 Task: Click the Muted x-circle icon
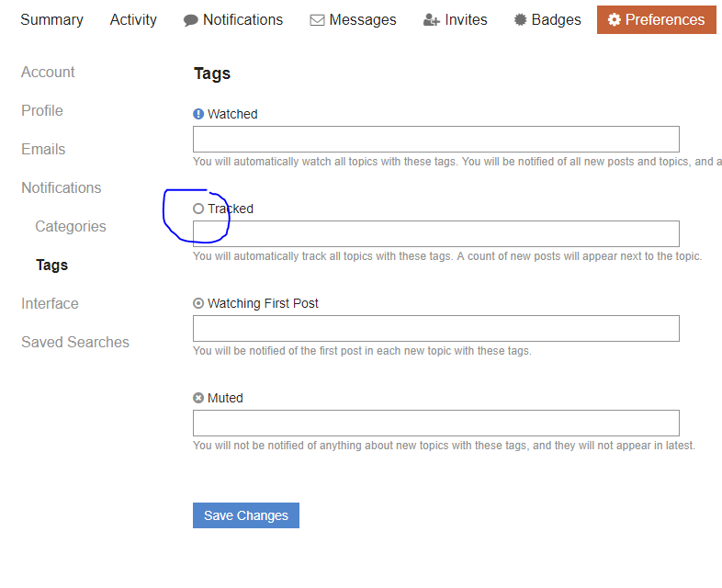pos(198,398)
